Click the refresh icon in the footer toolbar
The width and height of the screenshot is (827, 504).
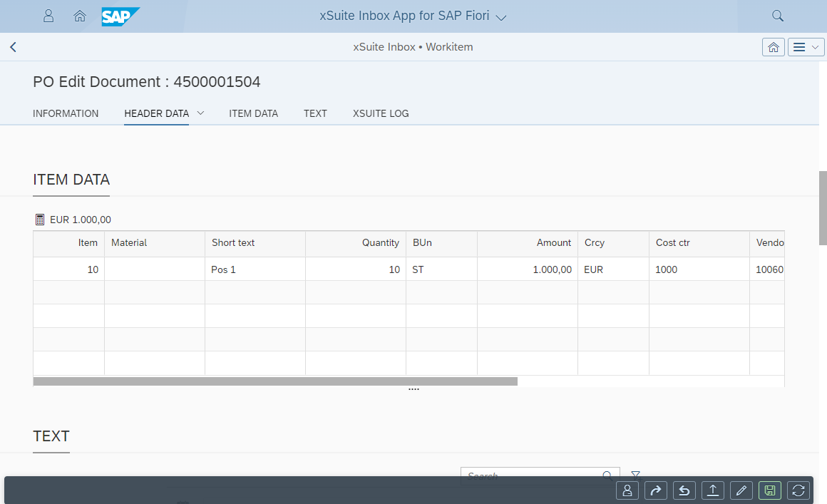click(798, 490)
